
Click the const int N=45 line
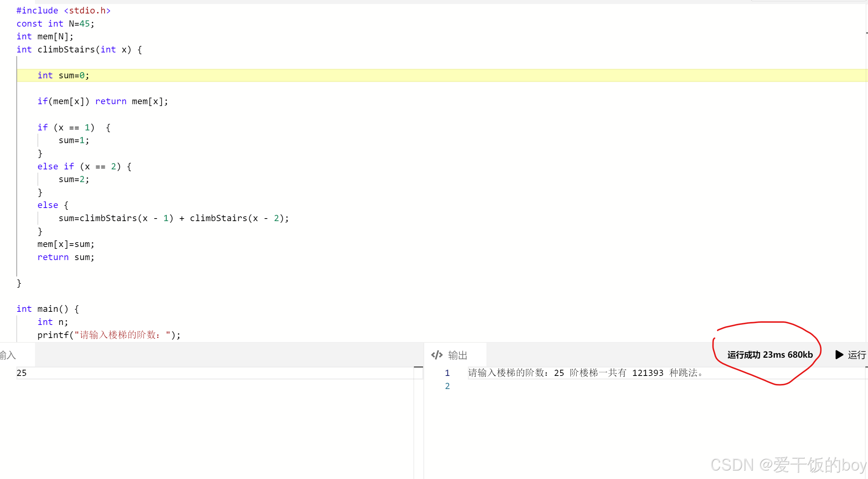[x=55, y=24]
